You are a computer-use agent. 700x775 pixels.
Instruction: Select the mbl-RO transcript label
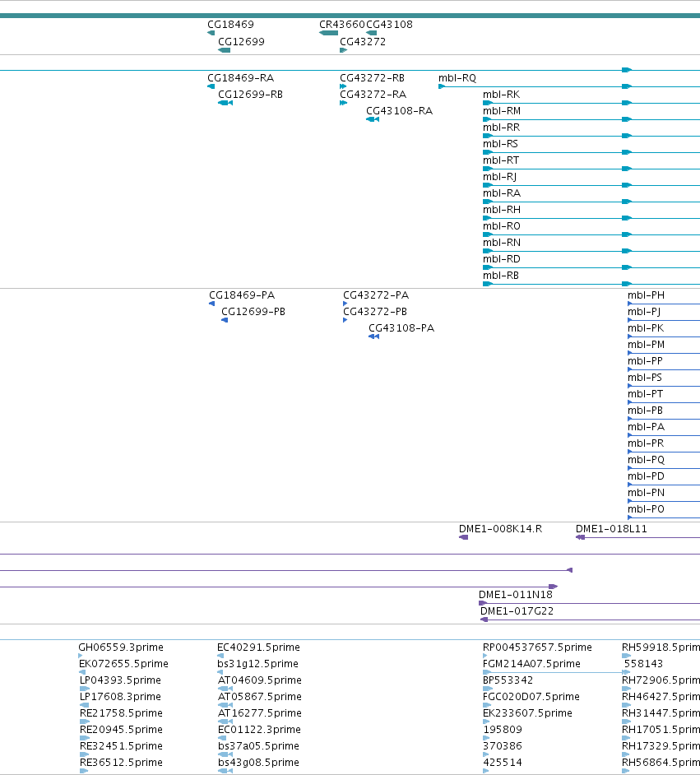point(502,226)
